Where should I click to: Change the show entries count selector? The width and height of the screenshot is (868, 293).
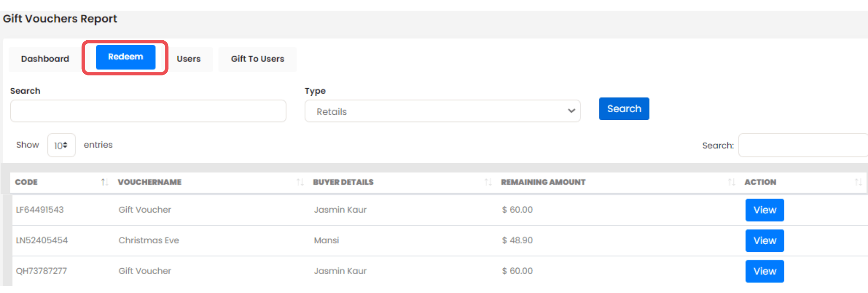61,146
